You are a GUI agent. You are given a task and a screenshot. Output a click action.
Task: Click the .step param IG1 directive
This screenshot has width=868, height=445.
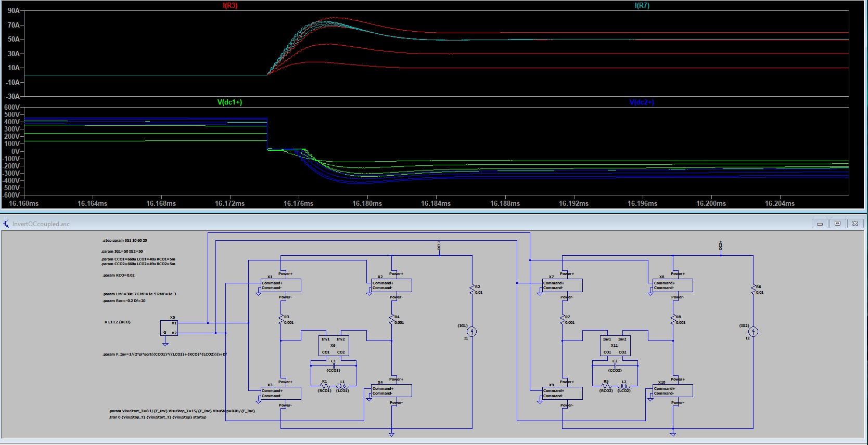pos(125,241)
